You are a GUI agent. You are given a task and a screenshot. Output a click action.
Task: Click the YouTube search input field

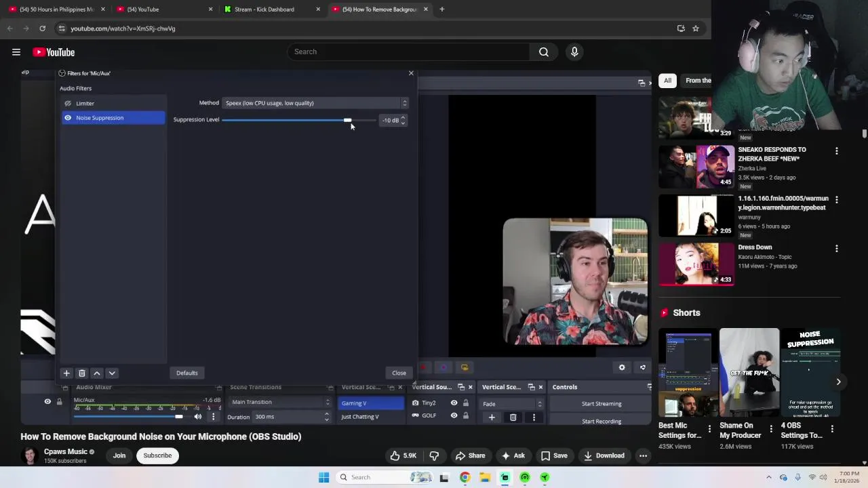[409, 52]
